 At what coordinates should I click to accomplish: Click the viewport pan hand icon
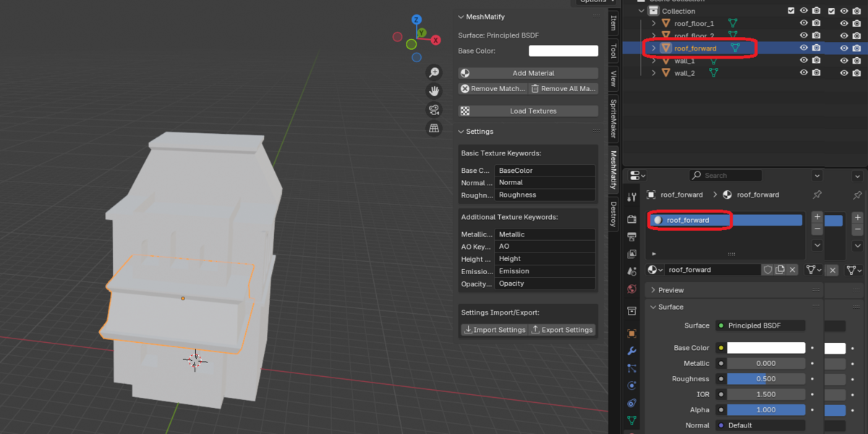coord(434,91)
